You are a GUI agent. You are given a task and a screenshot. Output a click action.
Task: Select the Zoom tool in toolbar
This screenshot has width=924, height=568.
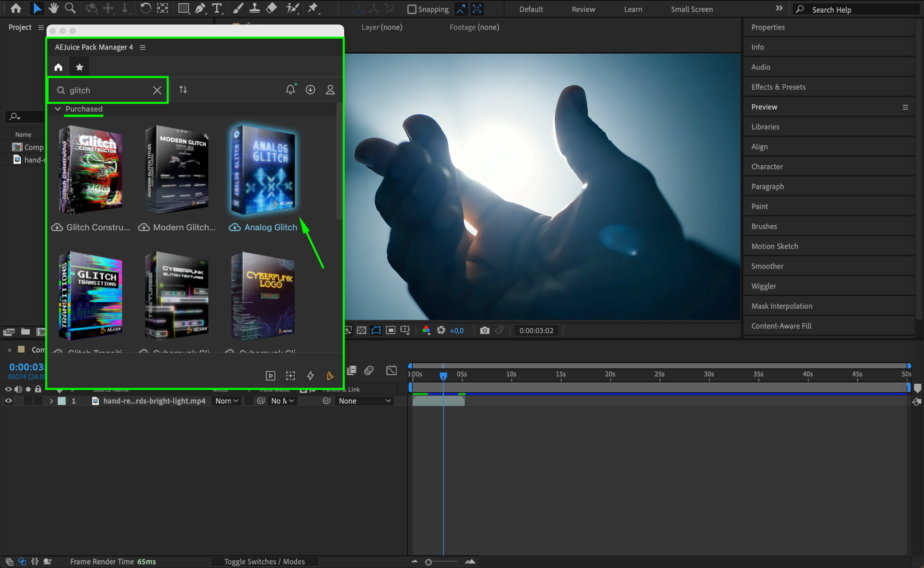point(70,8)
